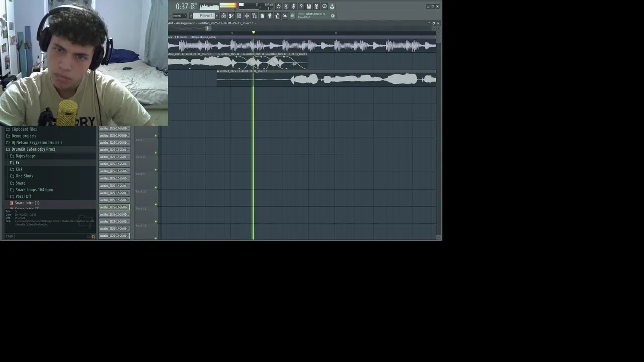644x362 pixels.
Task: Open the Pattern 1 selector
Action: point(204,16)
